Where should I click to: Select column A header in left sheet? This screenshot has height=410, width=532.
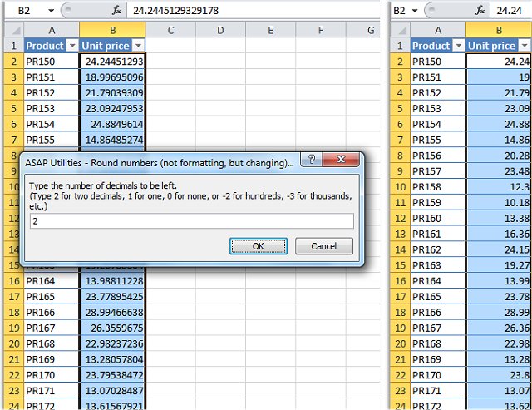click(x=52, y=30)
